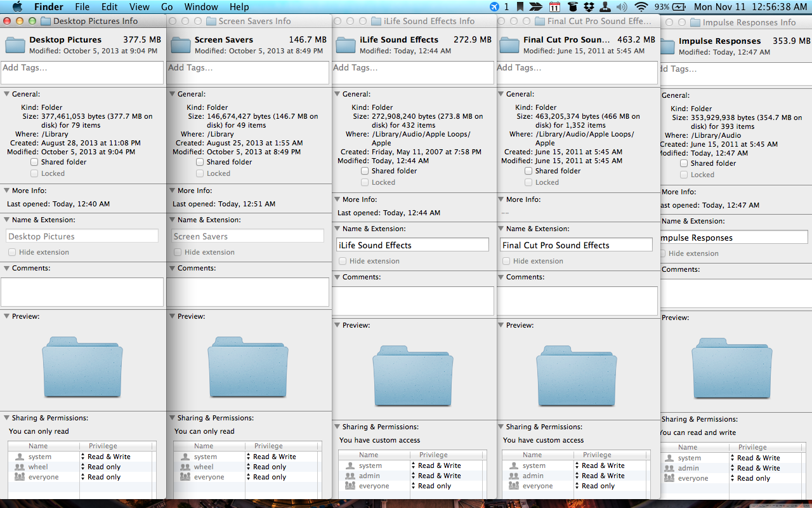Image resolution: width=812 pixels, height=508 pixels.
Task: Check Locked in the Desktop Pictures window
Action: pyautogui.click(x=34, y=173)
